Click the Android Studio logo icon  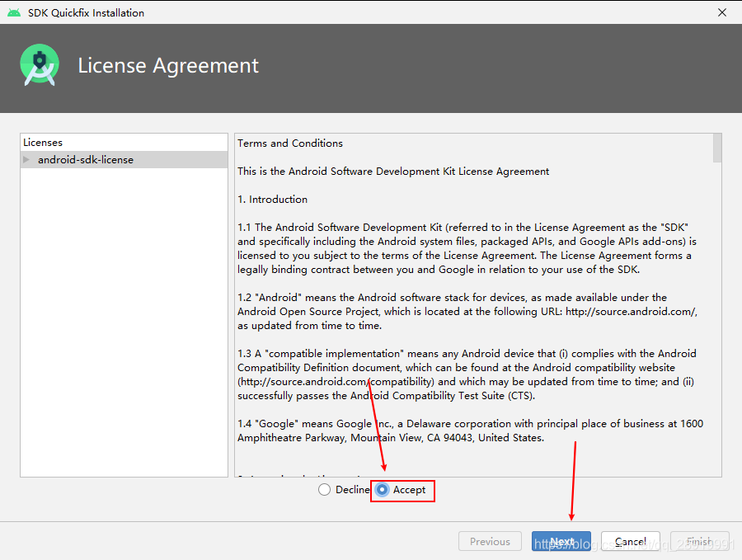coord(40,65)
